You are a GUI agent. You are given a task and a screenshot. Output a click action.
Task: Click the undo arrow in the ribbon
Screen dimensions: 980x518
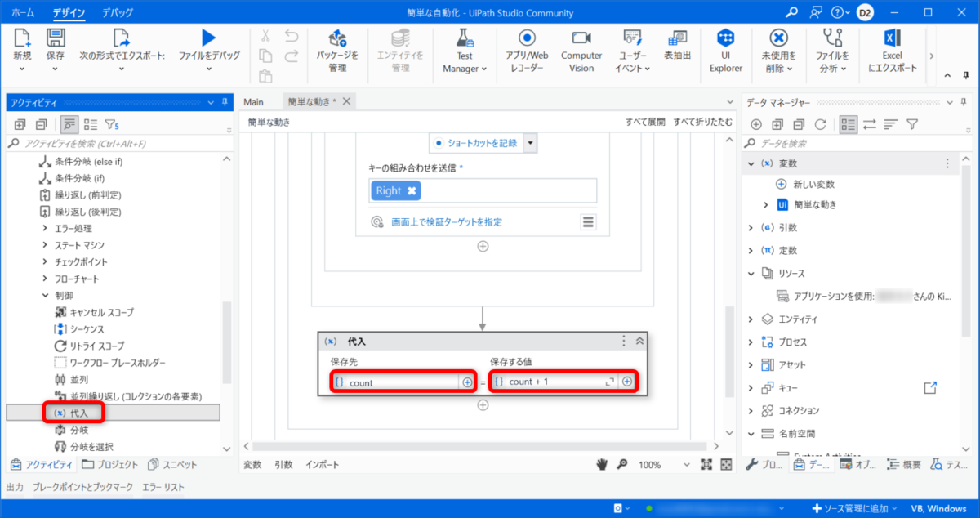pyautogui.click(x=292, y=36)
